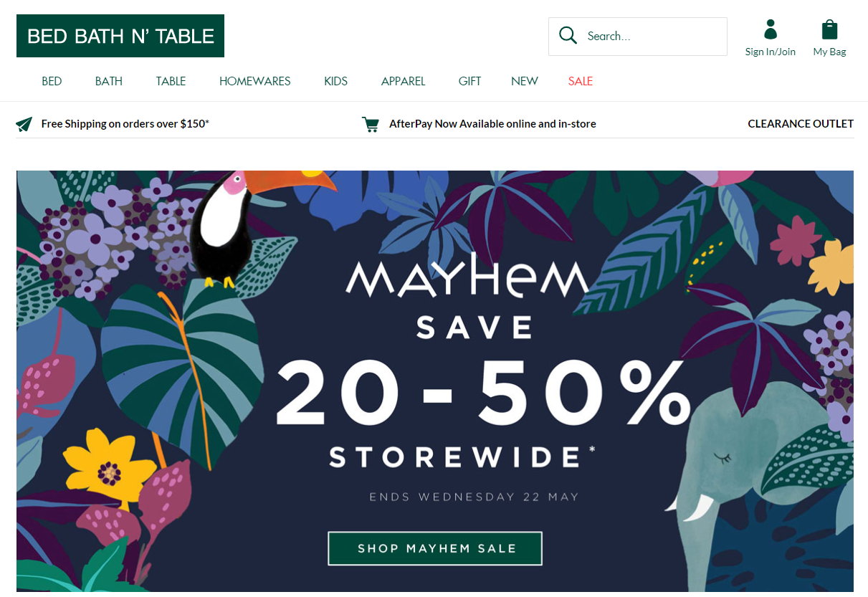Open the red SALE menu item

pos(580,81)
